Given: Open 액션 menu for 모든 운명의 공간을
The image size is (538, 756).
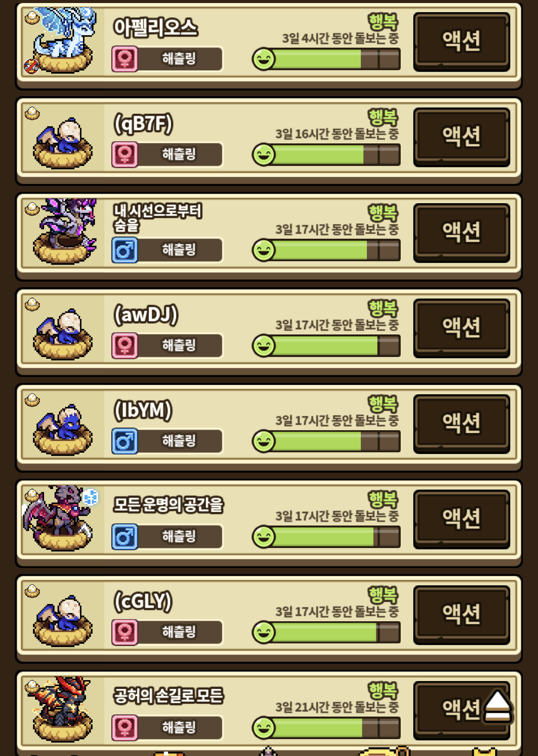Looking at the screenshot, I should point(461,519).
